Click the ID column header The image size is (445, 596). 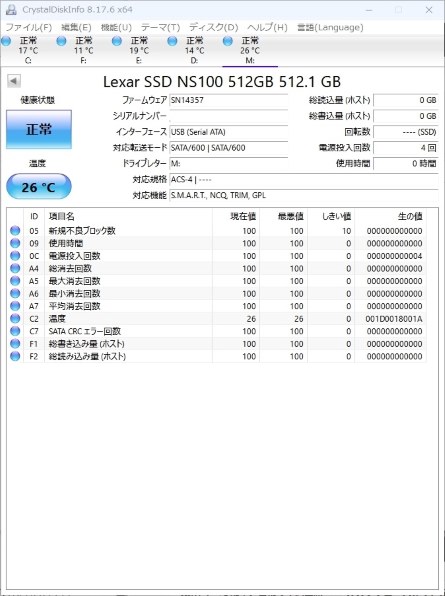pyautogui.click(x=34, y=216)
